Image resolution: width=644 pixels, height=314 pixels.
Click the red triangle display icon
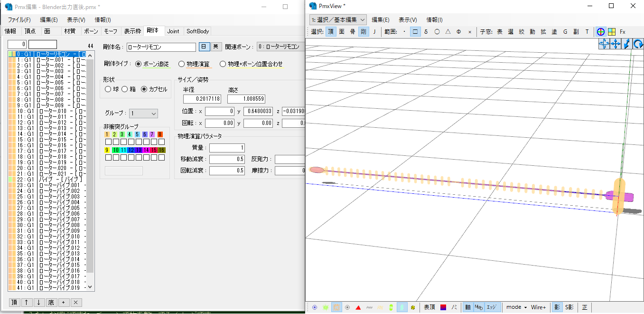(358, 307)
